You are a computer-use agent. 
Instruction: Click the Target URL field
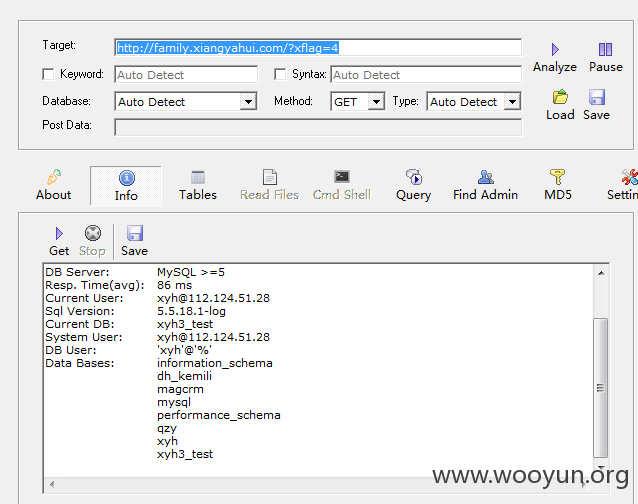pos(318,48)
